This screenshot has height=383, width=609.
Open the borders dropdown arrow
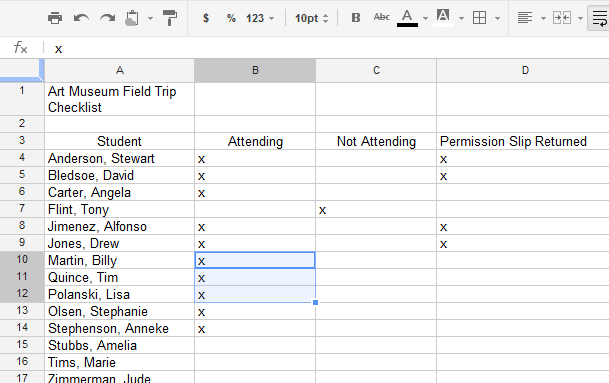497,18
